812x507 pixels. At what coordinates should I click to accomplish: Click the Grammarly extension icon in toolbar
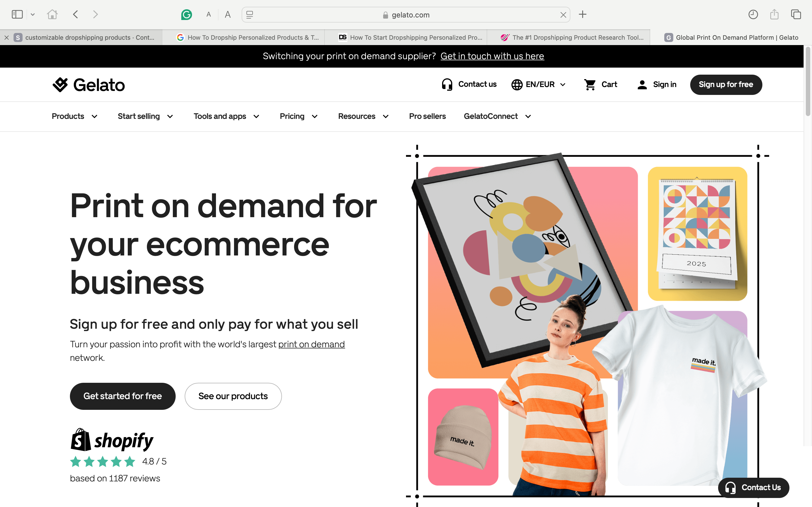coord(186,14)
